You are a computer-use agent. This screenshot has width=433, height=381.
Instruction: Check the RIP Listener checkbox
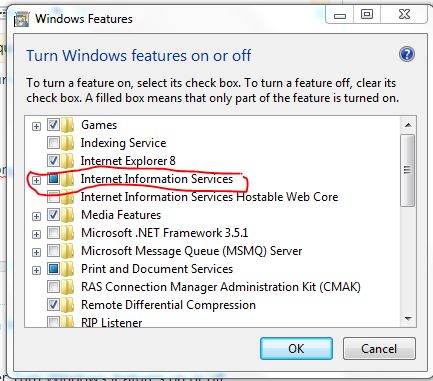click(53, 322)
